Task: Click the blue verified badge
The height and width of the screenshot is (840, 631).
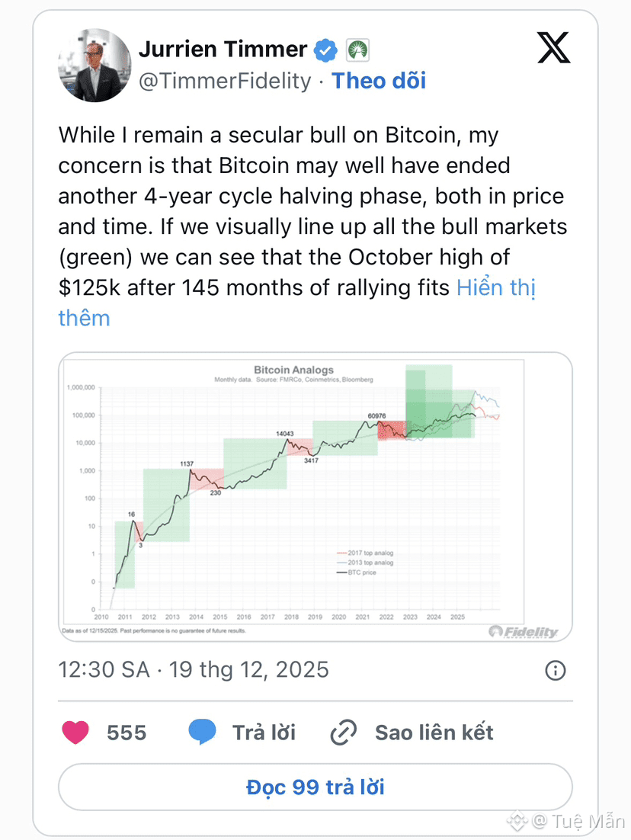Action: coord(326,50)
